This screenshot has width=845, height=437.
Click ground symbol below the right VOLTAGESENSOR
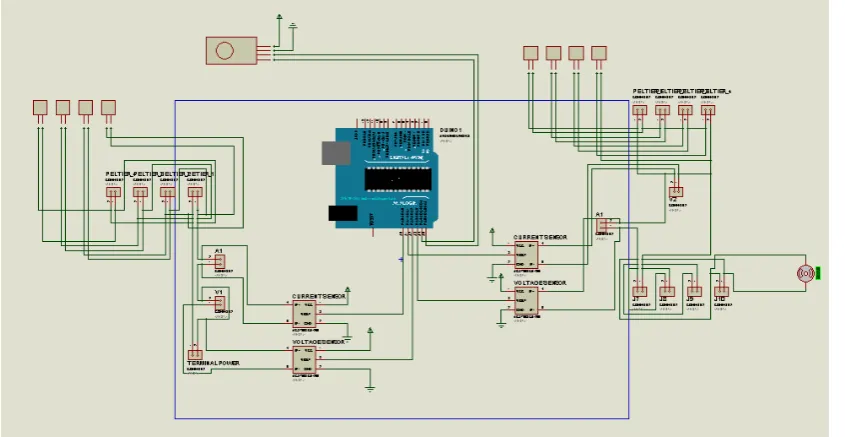[x=501, y=325]
